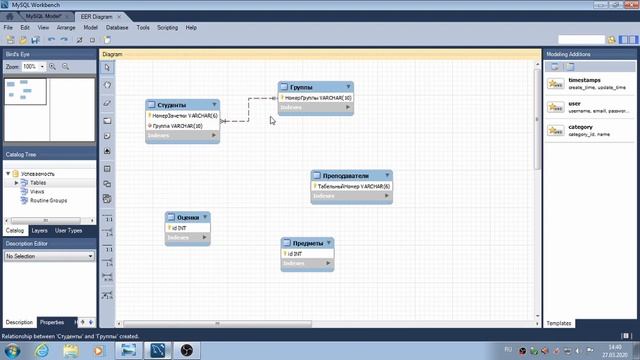Toggle the right sidebar visibility
The width and height of the screenshot is (640, 360).
(633, 40)
